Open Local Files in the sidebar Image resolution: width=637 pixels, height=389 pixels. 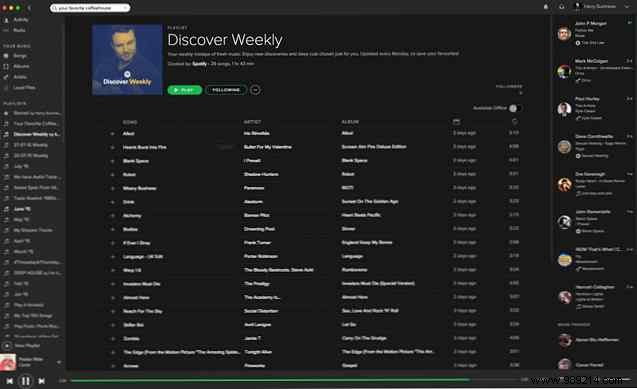click(24, 87)
